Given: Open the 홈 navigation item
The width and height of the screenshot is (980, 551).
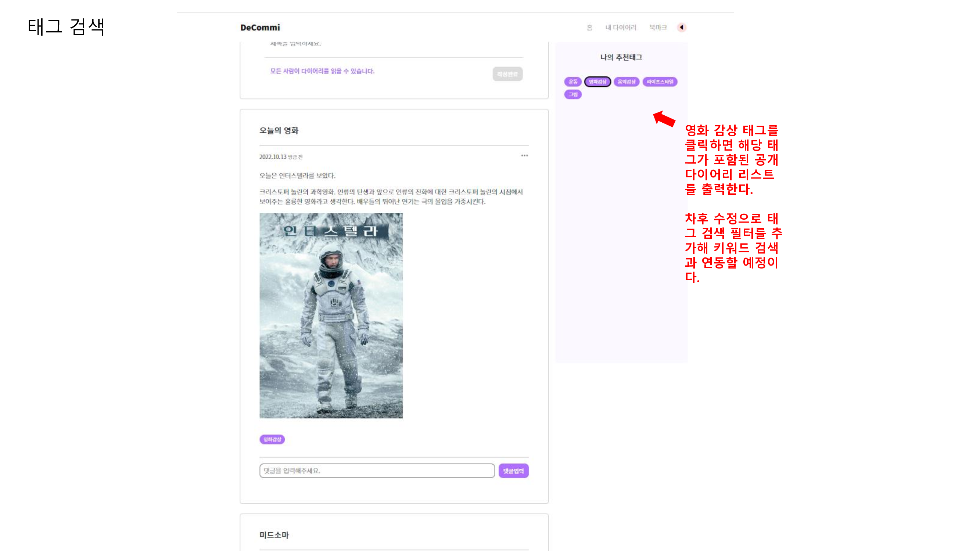Looking at the screenshot, I should coord(589,28).
